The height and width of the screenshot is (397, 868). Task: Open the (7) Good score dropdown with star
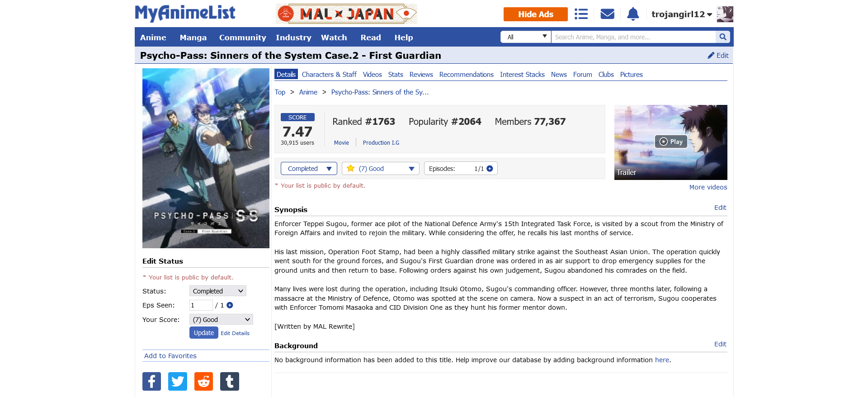click(381, 169)
